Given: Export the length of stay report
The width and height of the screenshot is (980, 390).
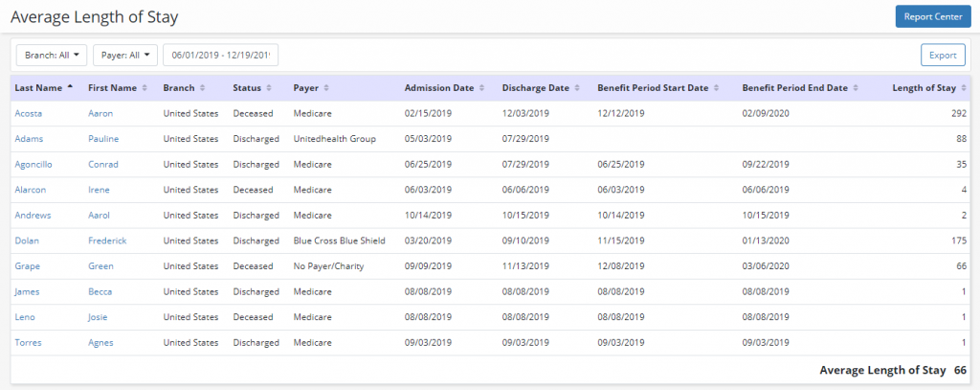Looking at the screenshot, I should 943,56.
